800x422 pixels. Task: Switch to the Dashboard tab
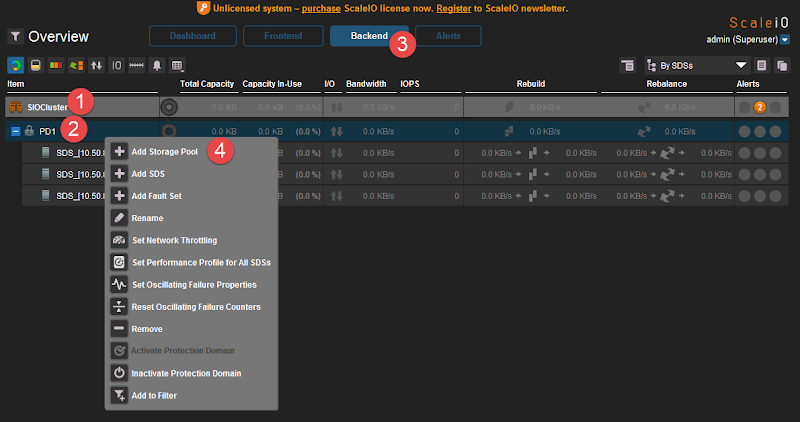click(193, 36)
